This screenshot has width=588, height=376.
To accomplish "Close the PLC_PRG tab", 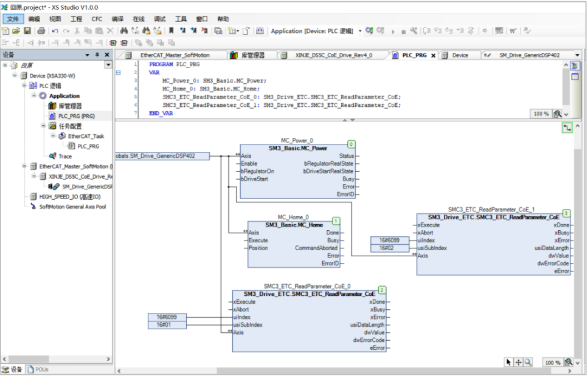I will pyautogui.click(x=433, y=55).
